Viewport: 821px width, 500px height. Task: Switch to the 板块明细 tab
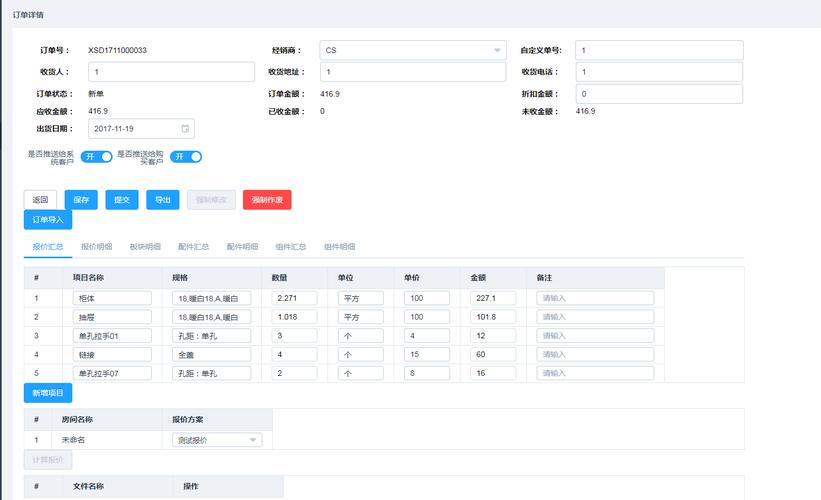click(x=145, y=247)
